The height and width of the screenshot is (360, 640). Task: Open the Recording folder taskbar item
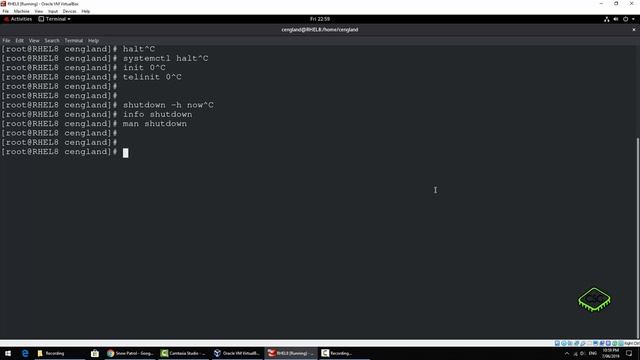pos(60,353)
